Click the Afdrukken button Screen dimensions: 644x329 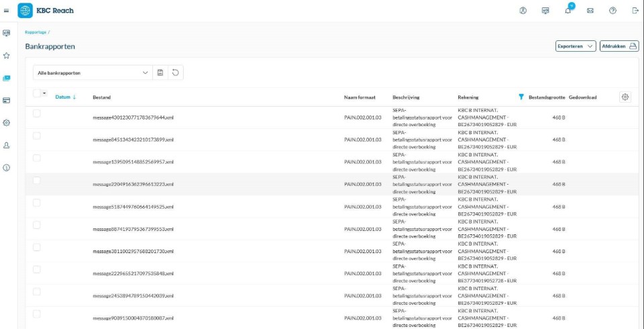[619, 46]
